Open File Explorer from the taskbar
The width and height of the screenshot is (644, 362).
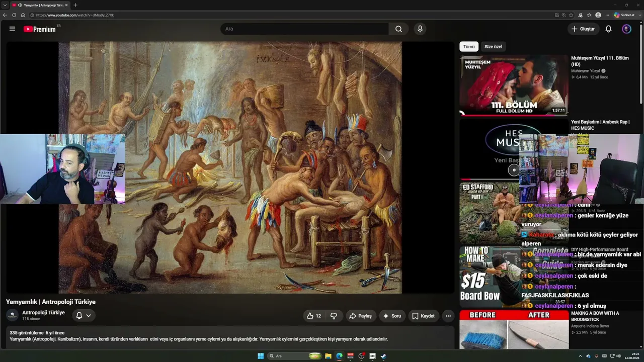pos(328,356)
